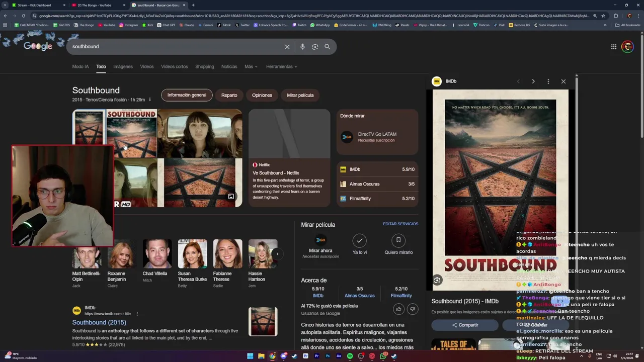
Task: Open three-dot menu next to Southbound runtime
Action: 149,100
